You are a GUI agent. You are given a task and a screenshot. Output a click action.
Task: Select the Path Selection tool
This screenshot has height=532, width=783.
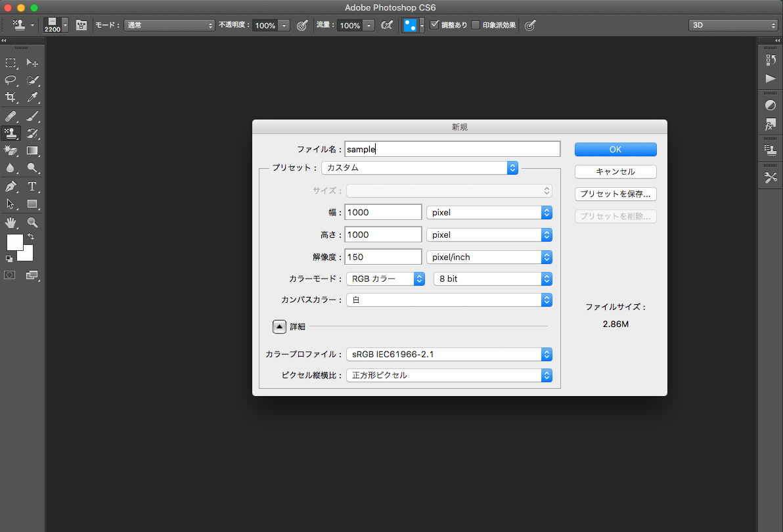pos(11,204)
